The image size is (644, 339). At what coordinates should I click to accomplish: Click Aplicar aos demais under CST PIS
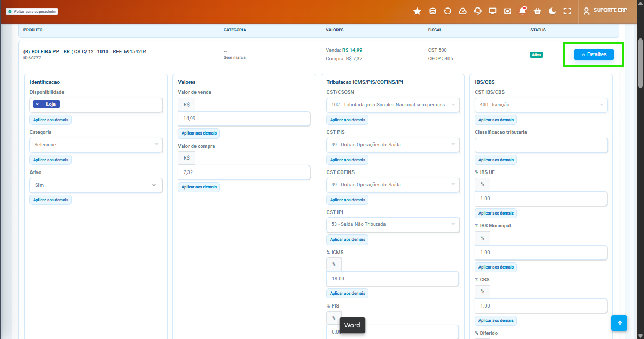point(348,160)
